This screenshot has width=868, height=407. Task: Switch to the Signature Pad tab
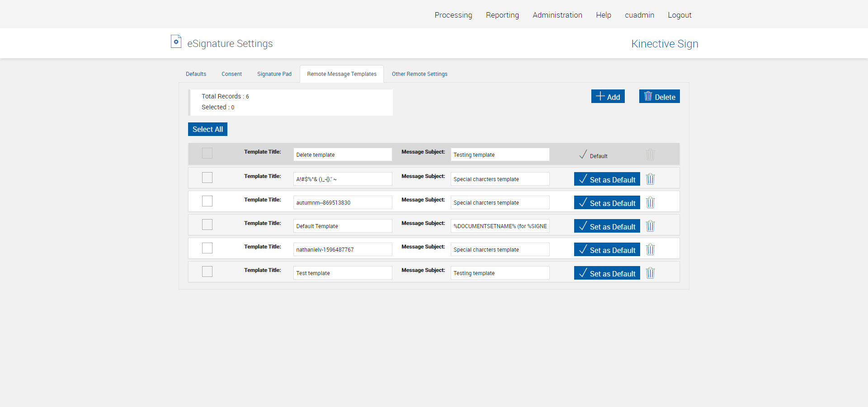[274, 74]
